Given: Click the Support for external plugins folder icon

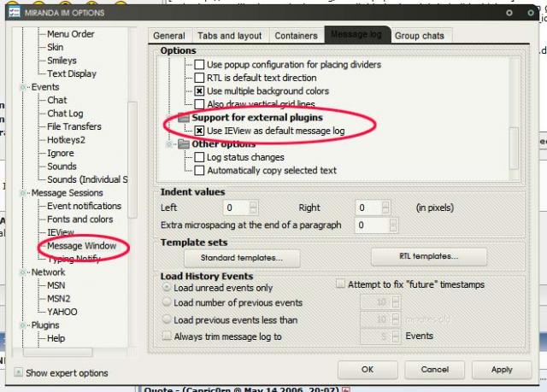Looking at the screenshot, I should (x=184, y=117).
